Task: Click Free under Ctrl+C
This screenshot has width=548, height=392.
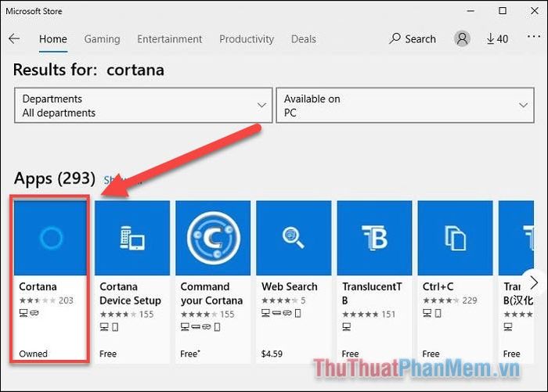Action: (431, 354)
